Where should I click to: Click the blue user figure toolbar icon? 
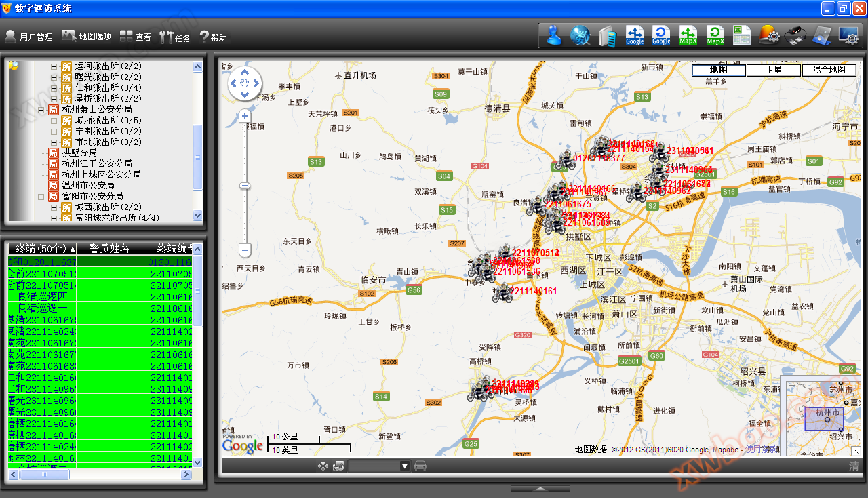pyautogui.click(x=554, y=35)
